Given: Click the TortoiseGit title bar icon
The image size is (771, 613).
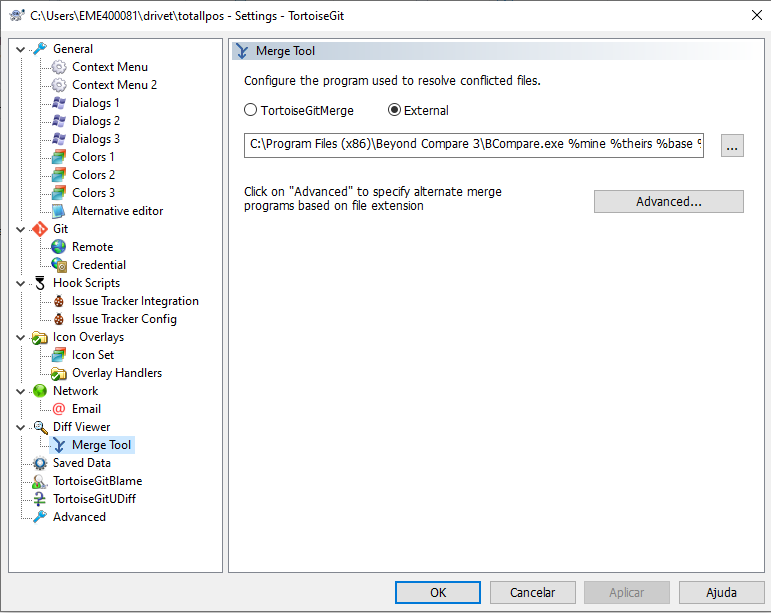Looking at the screenshot, I should click(x=17, y=15).
